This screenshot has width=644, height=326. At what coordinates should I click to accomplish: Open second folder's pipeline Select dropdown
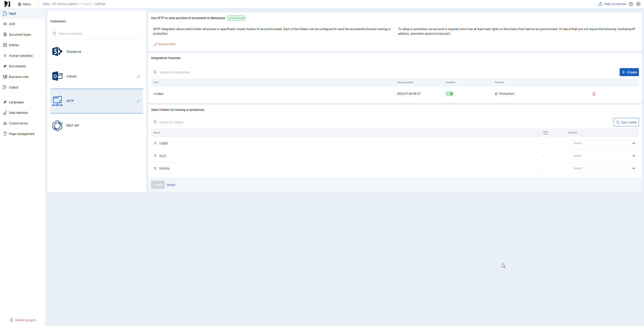point(603,156)
